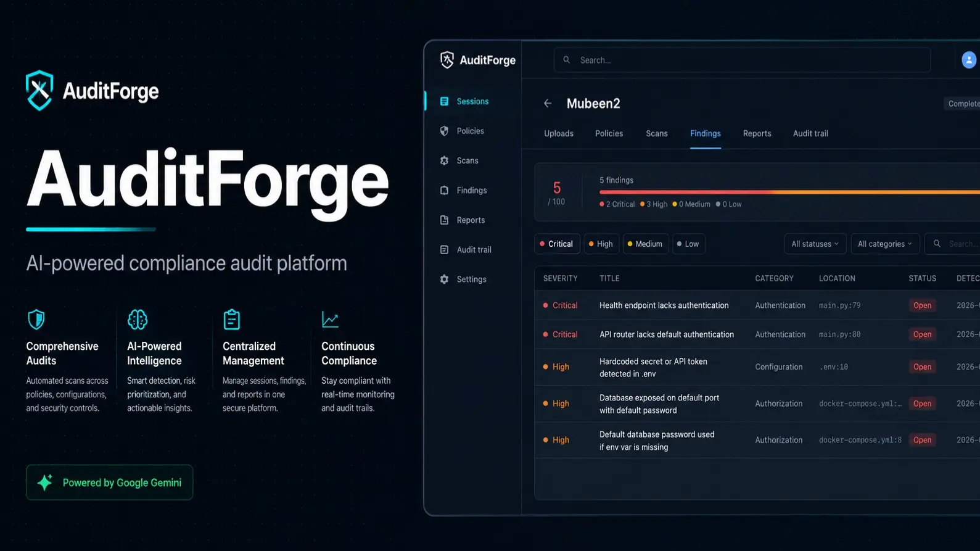Click the Reports document icon in the sidebar
The width and height of the screenshot is (980, 551).
444,220
